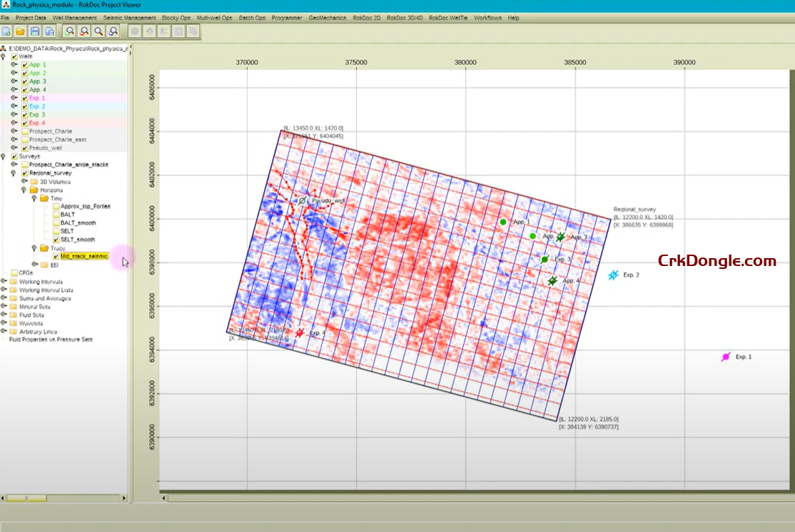
Task: Enable the Prospect_Charlie checkbox
Action: pyautogui.click(x=25, y=131)
